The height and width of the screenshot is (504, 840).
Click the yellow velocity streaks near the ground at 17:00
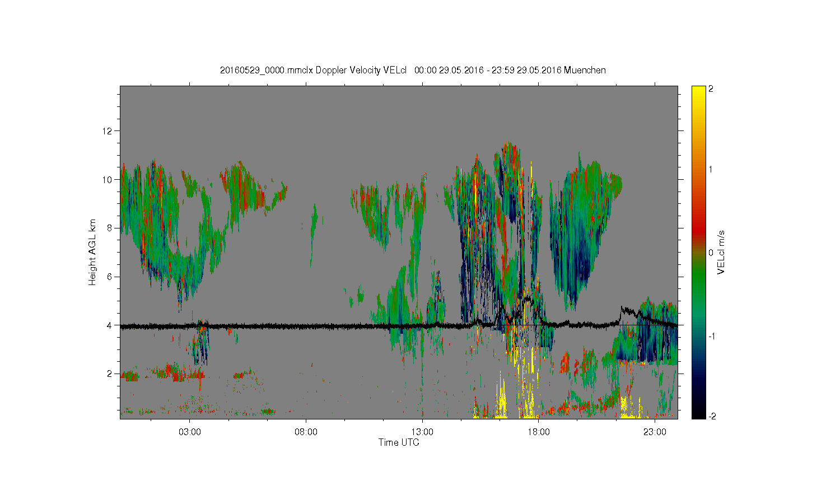(528, 386)
